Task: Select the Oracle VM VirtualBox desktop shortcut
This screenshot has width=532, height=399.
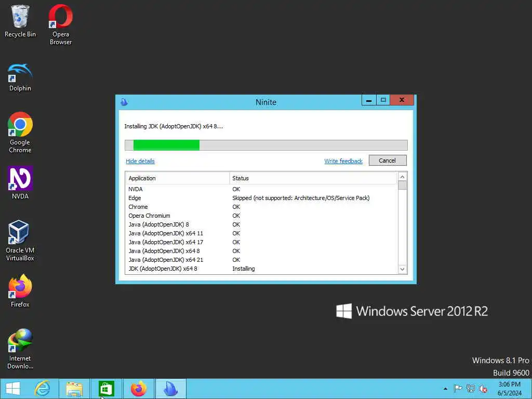Action: [20, 241]
